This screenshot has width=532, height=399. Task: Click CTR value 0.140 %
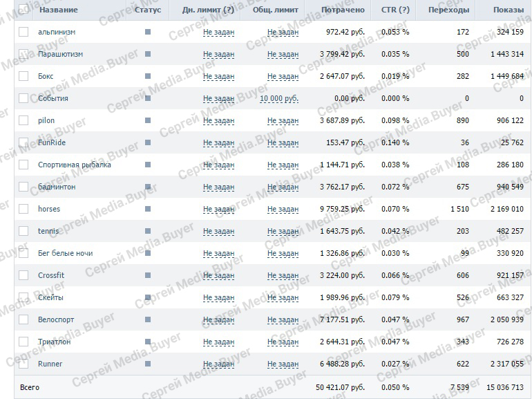click(x=395, y=142)
